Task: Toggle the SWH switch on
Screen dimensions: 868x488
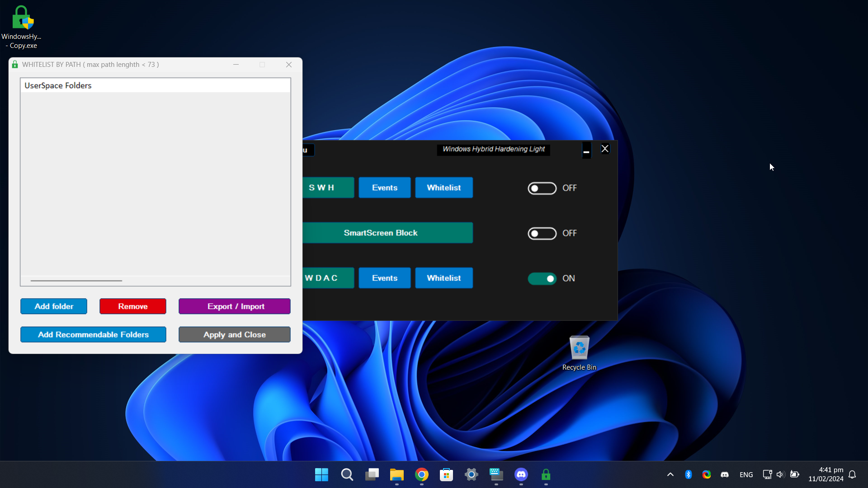Action: [542, 188]
